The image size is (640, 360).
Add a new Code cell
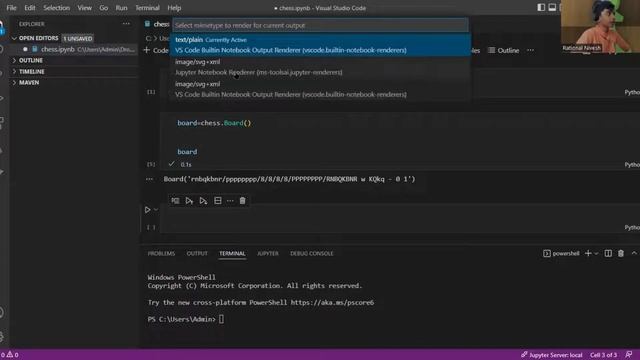[x=156, y=50]
